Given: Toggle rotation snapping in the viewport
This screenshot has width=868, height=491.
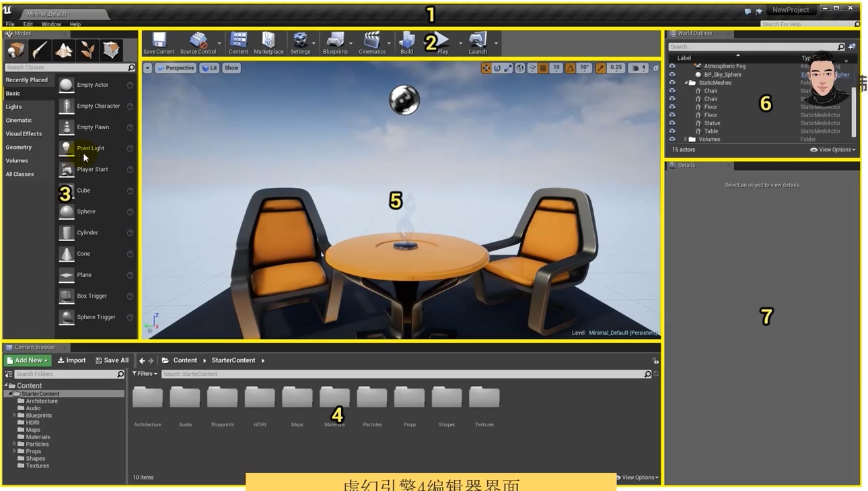Looking at the screenshot, I should 570,68.
